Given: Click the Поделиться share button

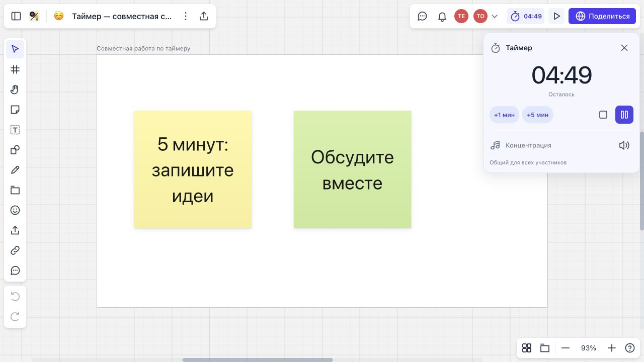Looking at the screenshot, I should tap(602, 16).
